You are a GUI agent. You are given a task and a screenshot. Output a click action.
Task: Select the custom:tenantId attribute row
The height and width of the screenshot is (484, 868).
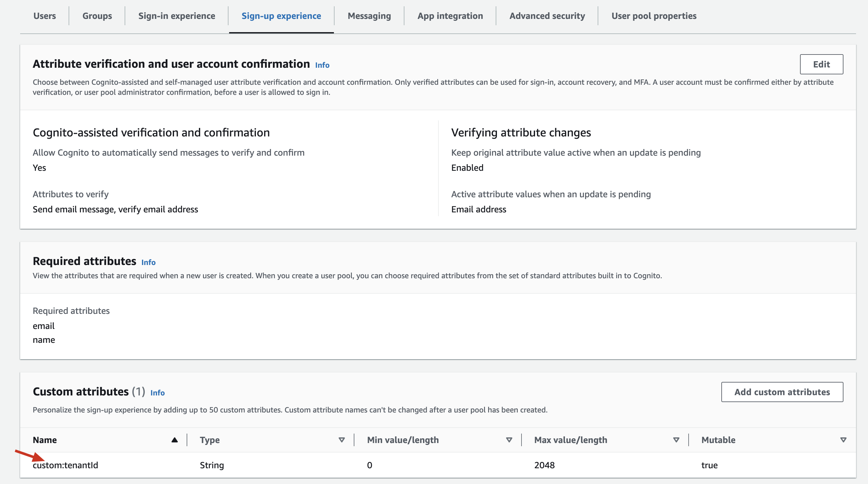(x=65, y=465)
